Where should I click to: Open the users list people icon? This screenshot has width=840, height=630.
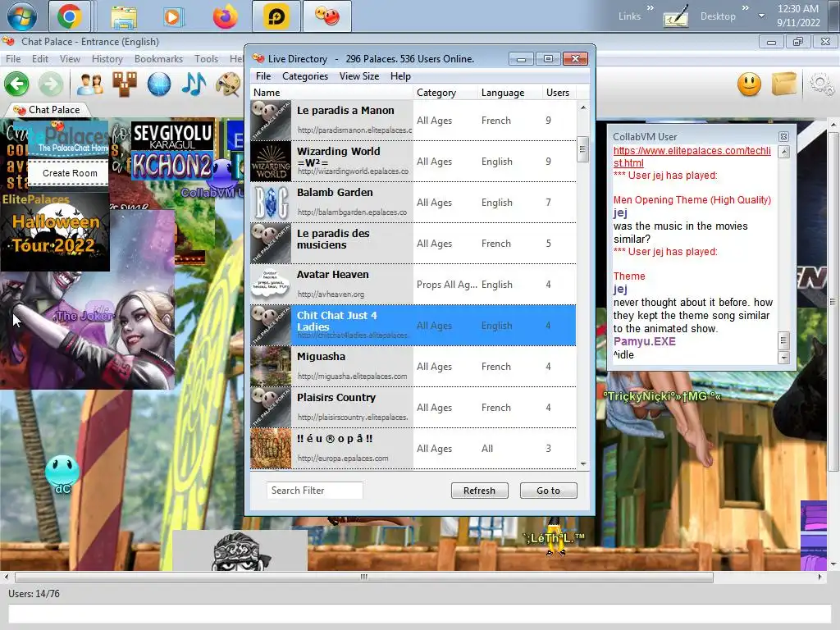coord(90,84)
